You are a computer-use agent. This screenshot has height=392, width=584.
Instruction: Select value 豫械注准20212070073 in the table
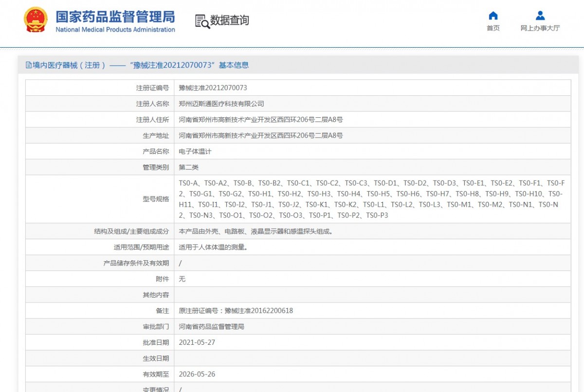tap(213, 88)
